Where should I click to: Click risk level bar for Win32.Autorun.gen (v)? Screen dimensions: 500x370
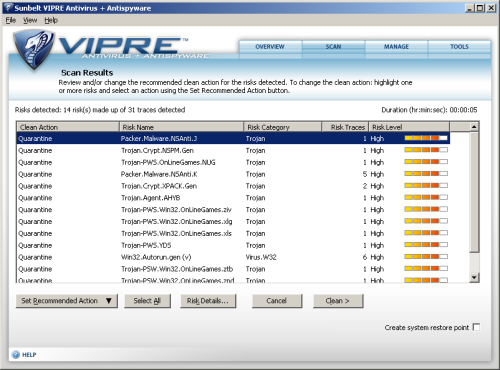pos(426,257)
